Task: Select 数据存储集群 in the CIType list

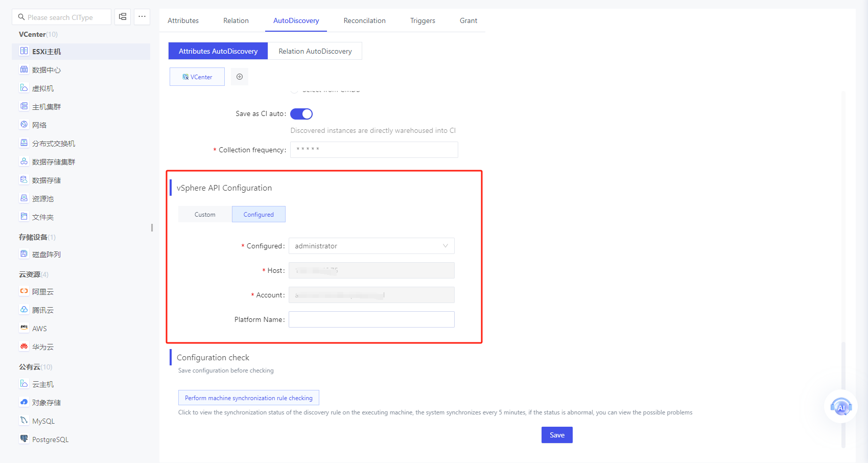Action: pos(81,161)
